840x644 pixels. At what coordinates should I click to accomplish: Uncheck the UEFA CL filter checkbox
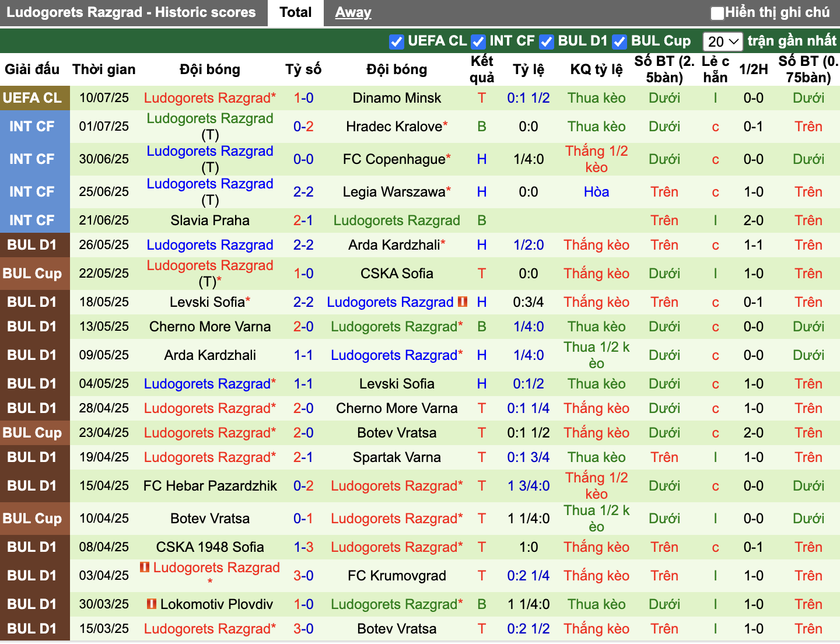pos(397,41)
